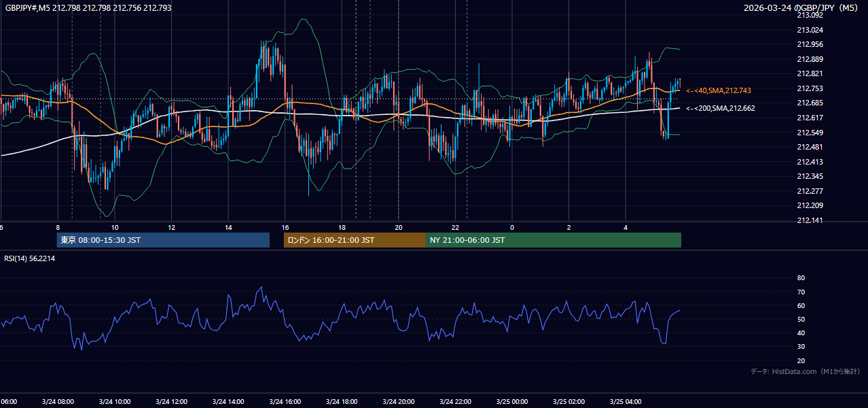This screenshot has width=868, height=408.
Task: Click RSI scale level 40
Action: click(801, 333)
